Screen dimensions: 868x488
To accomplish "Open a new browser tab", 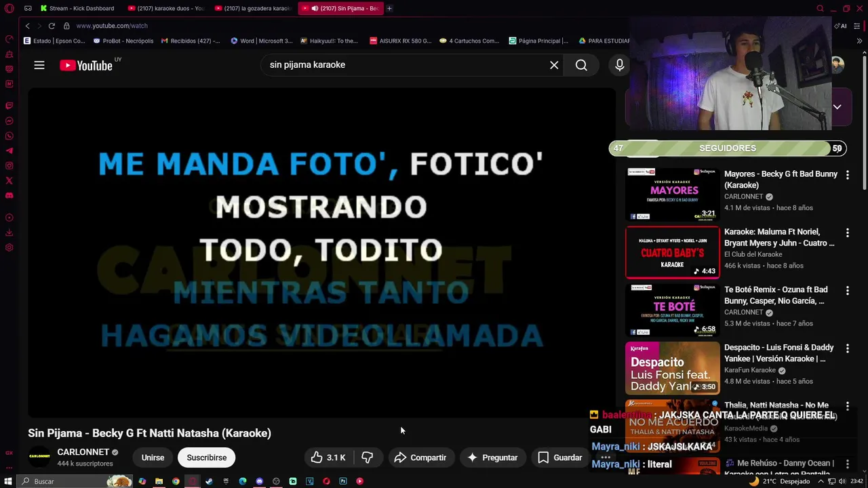I will [x=389, y=8].
